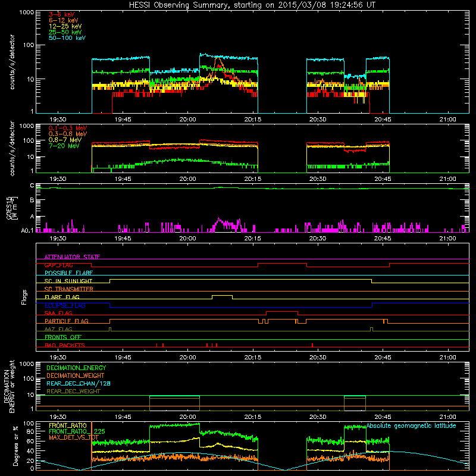Image resolution: width=476 pixels, height=476 pixels.
Task: Select the 25-50 keV legend label
Action: pyautogui.click(x=65, y=32)
